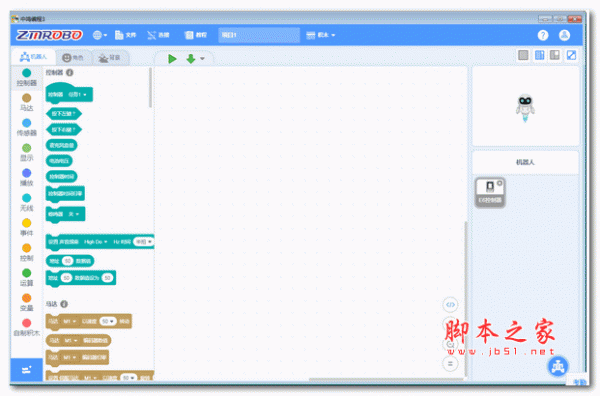
Task: Select the 控制 control category
Action: [26, 253]
